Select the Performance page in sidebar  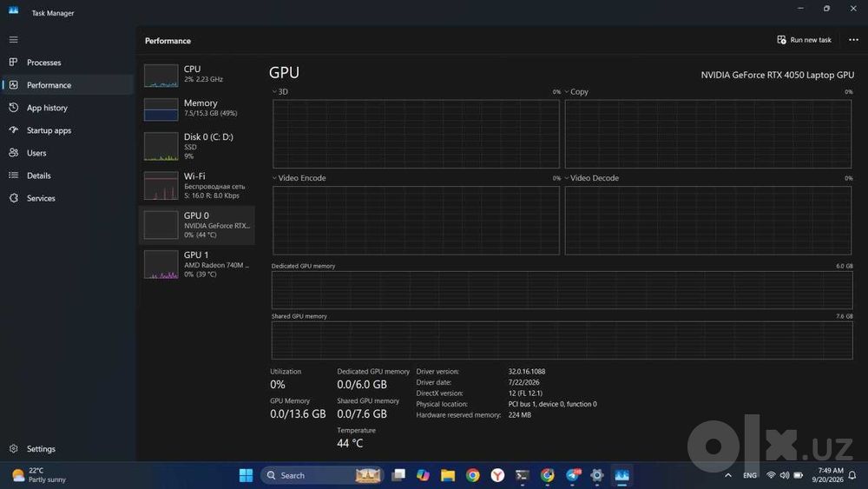click(x=68, y=85)
